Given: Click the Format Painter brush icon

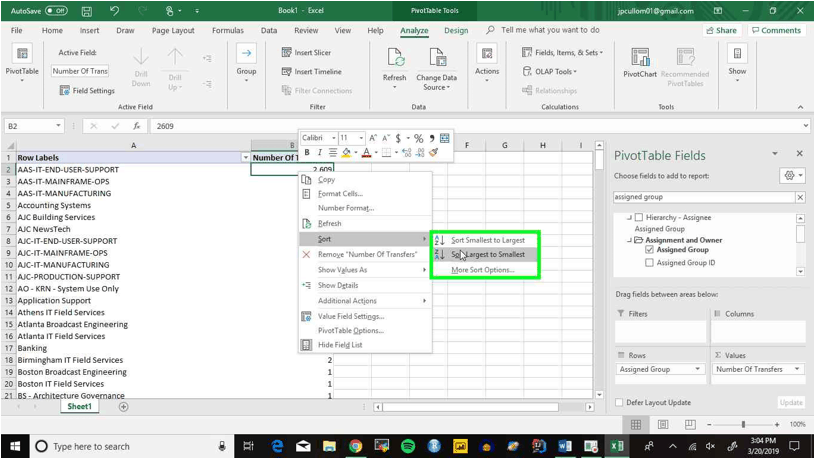Looking at the screenshot, I should click(x=434, y=152).
